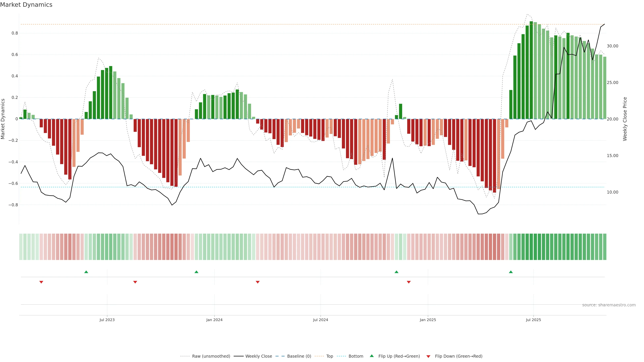Click the Flip Up triangle between Jul 2024 and Jan 2025
The width and height of the screenshot is (644, 362).
coord(396,272)
